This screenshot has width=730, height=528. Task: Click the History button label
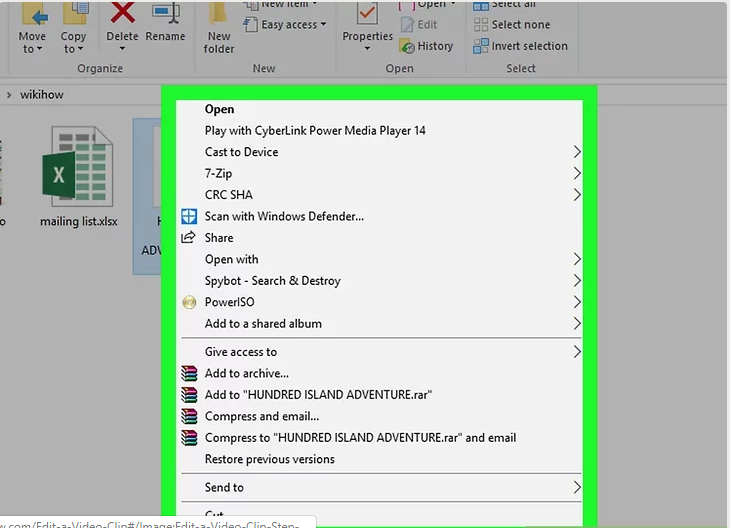[435, 46]
